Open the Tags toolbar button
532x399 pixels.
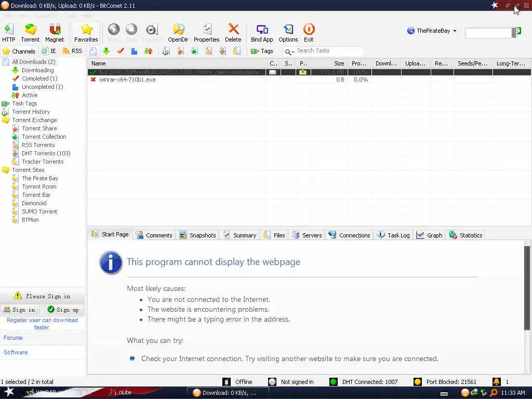[x=262, y=51]
